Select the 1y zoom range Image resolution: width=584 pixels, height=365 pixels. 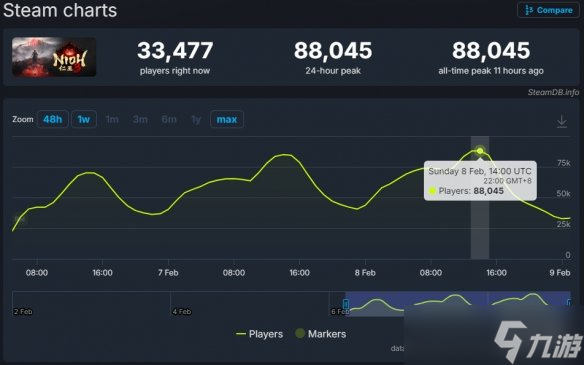pyautogui.click(x=196, y=119)
